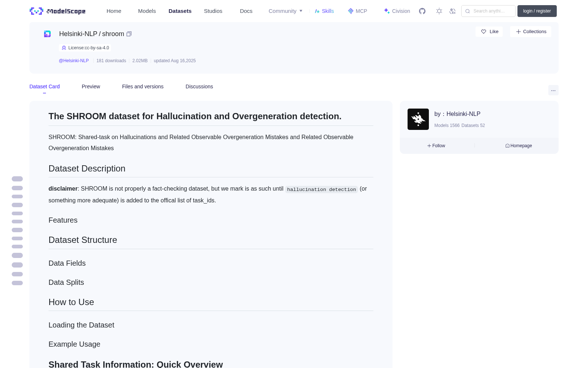Follow the Helsinki-NLP organization

[x=436, y=146]
